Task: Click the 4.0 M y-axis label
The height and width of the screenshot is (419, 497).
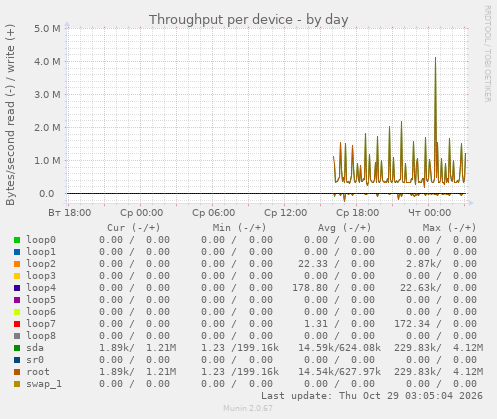Action: point(47,62)
